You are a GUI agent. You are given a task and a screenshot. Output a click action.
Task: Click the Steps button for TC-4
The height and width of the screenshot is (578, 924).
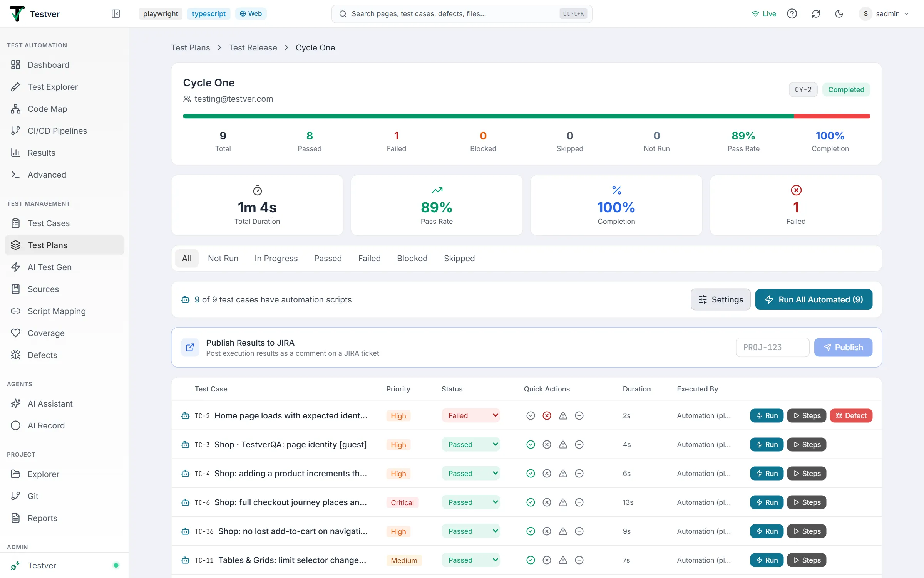pos(807,473)
